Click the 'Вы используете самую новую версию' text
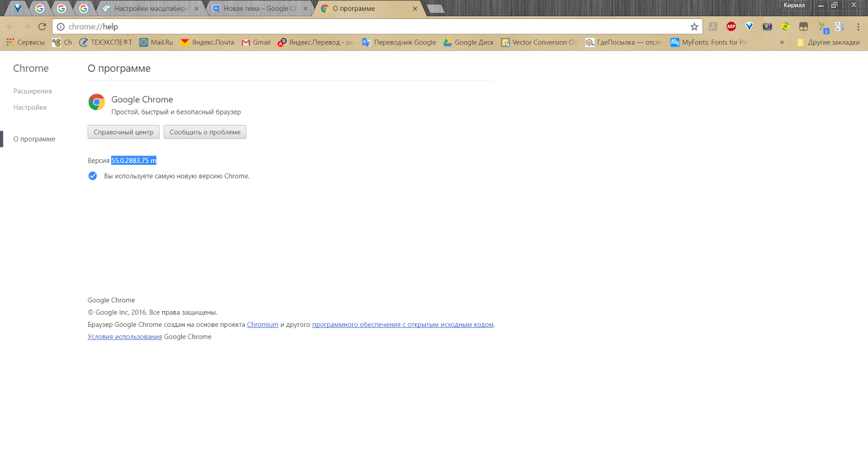 pyautogui.click(x=177, y=176)
